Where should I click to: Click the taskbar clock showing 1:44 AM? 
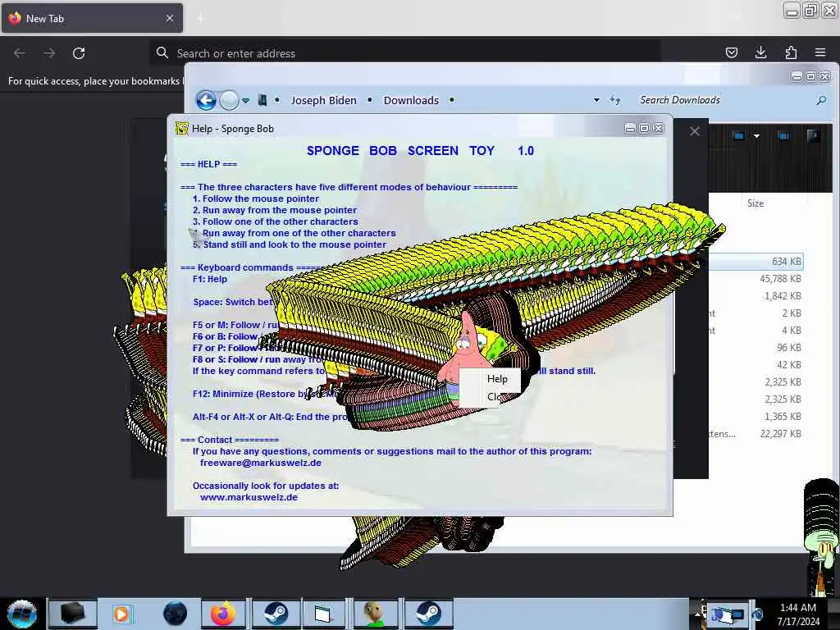pyautogui.click(x=798, y=614)
